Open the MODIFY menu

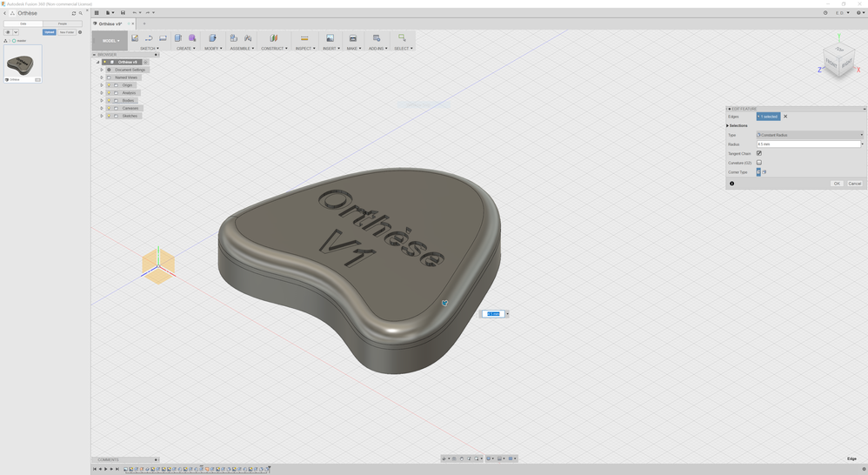213,48
